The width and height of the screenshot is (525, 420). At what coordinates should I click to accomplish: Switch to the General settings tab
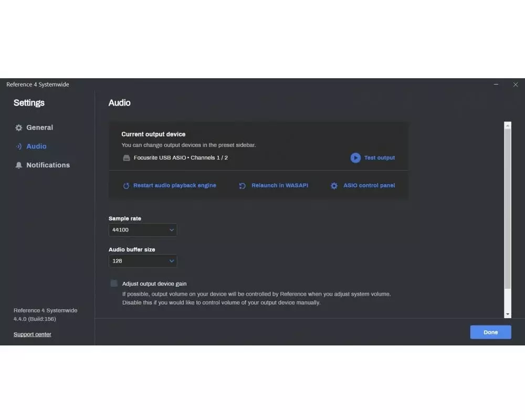pos(39,128)
